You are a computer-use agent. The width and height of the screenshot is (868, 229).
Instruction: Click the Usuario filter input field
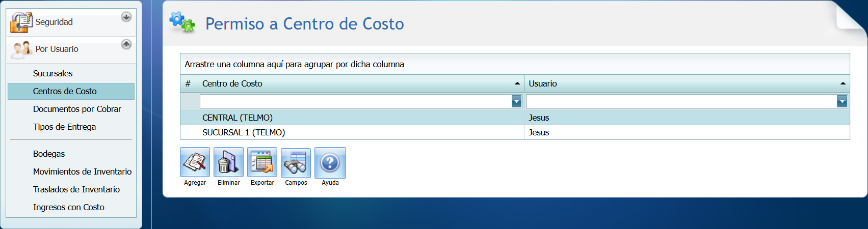[x=681, y=101]
